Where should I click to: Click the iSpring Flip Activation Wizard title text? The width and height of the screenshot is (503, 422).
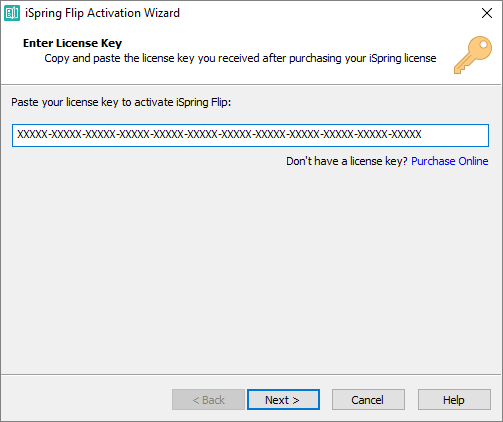click(102, 13)
